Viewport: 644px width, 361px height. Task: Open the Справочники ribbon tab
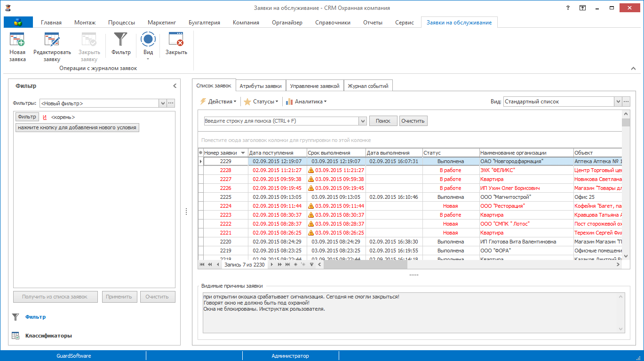coord(333,23)
